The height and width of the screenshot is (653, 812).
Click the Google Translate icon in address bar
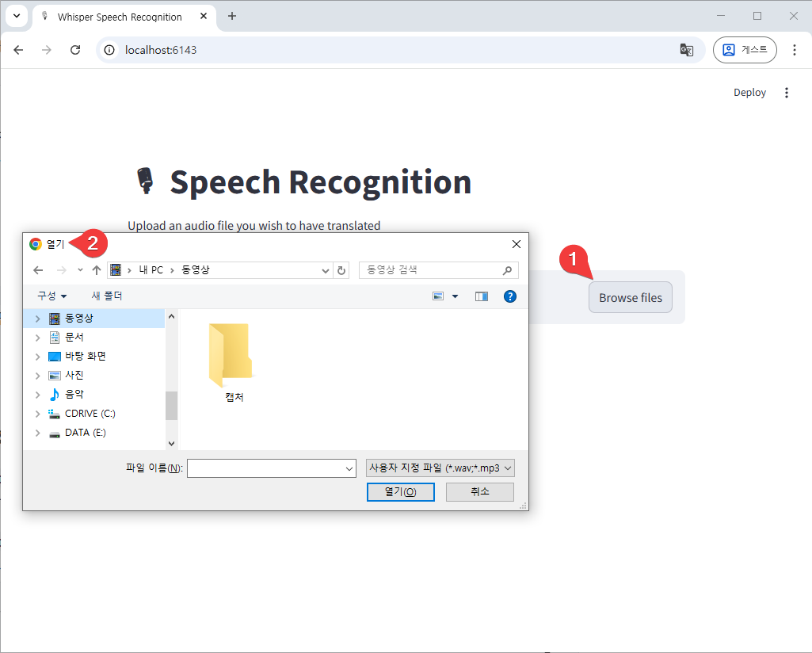(687, 50)
